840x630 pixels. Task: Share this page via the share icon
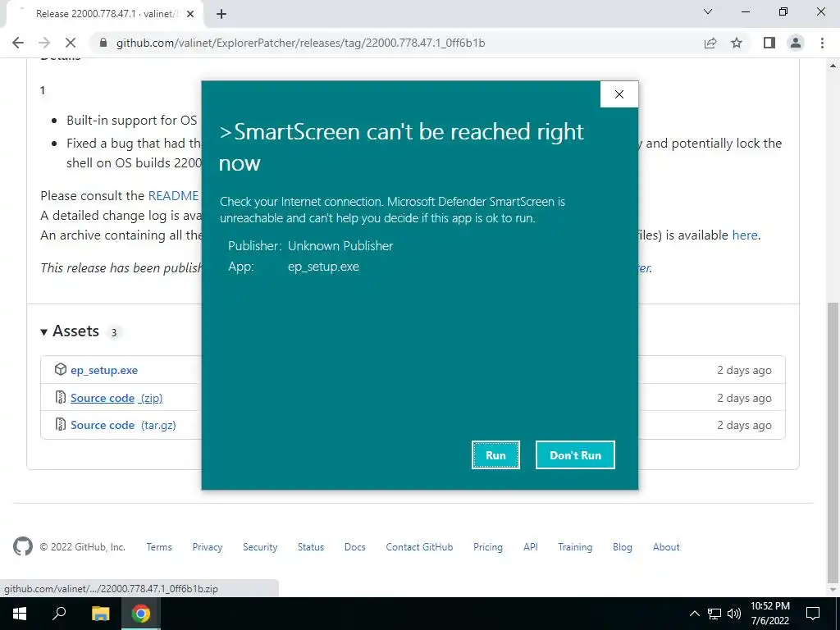tap(710, 43)
